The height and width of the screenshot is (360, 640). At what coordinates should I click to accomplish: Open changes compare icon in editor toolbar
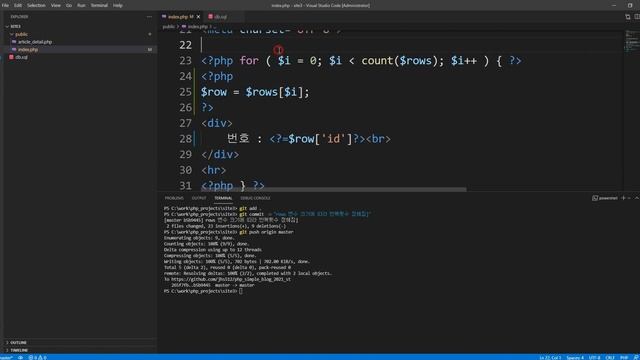click(628, 17)
